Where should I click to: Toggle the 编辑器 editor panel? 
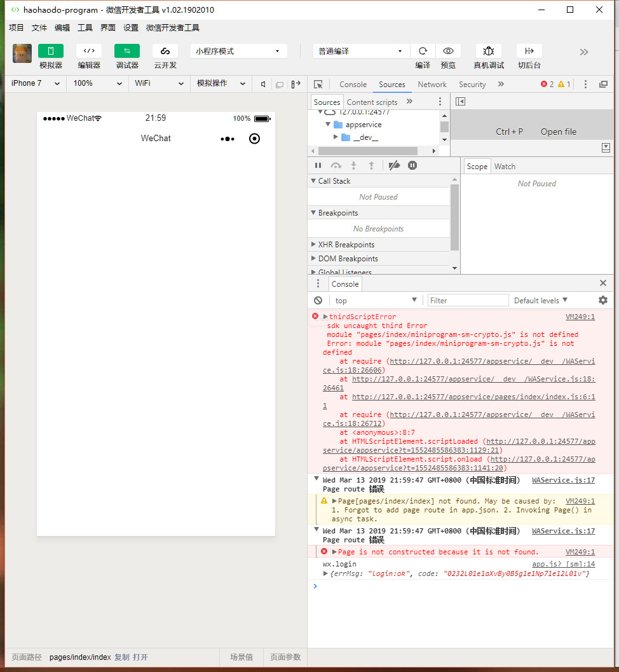click(89, 51)
